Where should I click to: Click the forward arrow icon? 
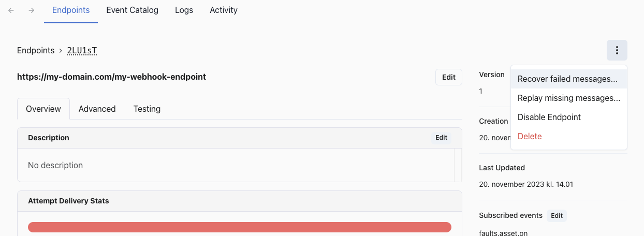[32, 10]
